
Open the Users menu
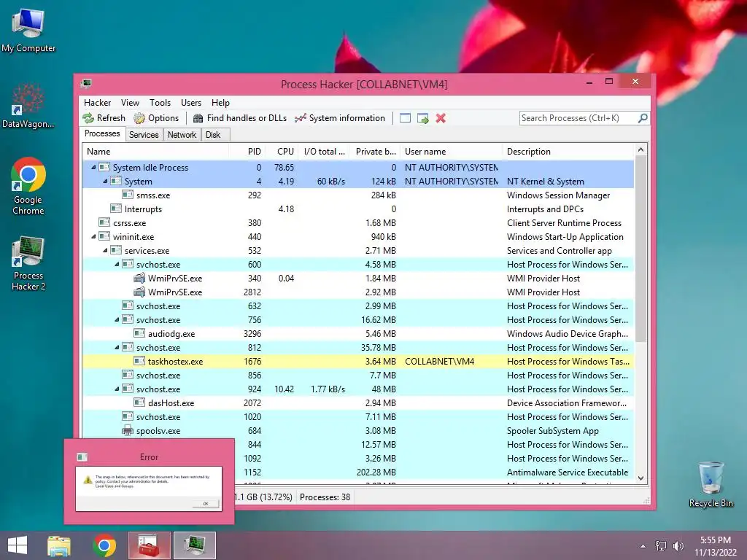coord(191,103)
